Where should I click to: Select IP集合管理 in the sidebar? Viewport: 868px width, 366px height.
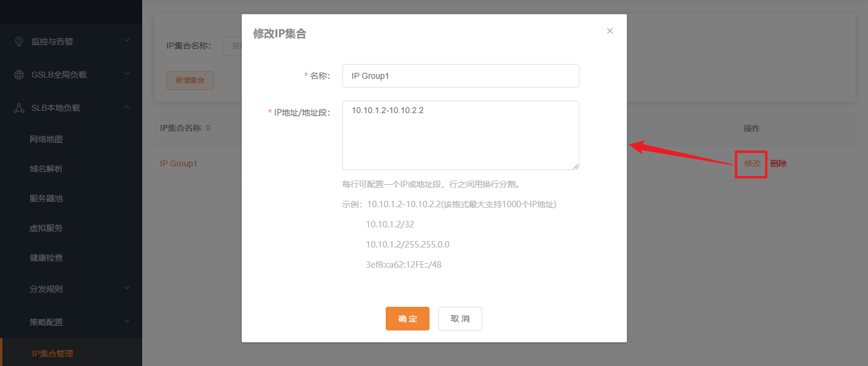(x=53, y=354)
